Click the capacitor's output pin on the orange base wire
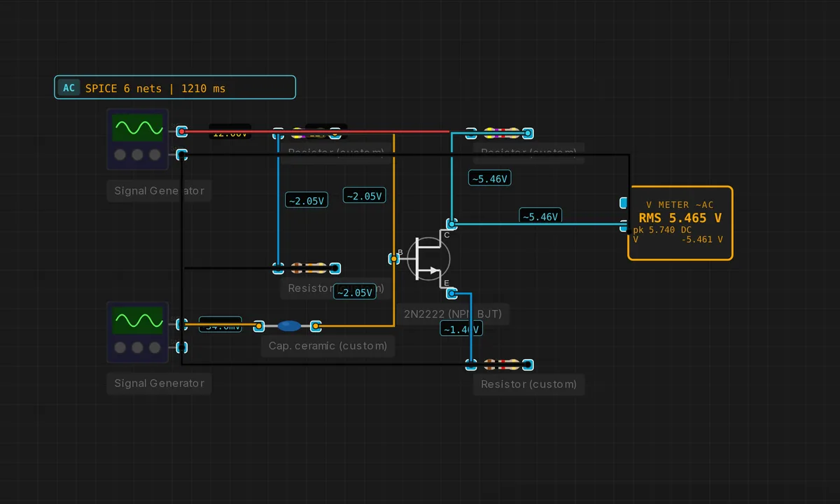The image size is (840, 504). point(316,325)
